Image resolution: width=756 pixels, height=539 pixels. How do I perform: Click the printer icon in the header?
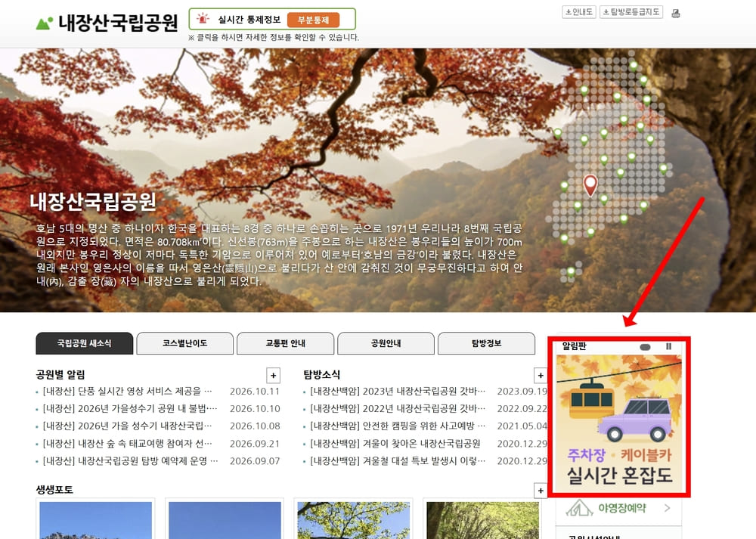coord(675,14)
